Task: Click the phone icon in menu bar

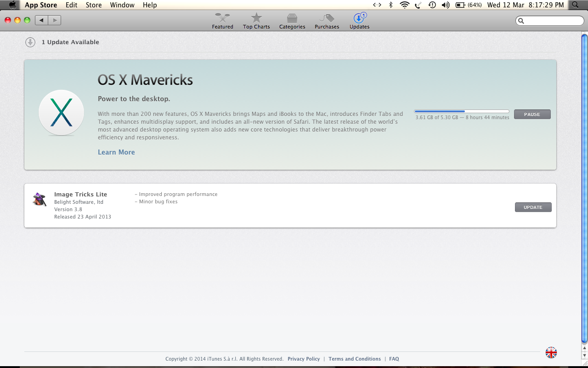Action: click(418, 5)
